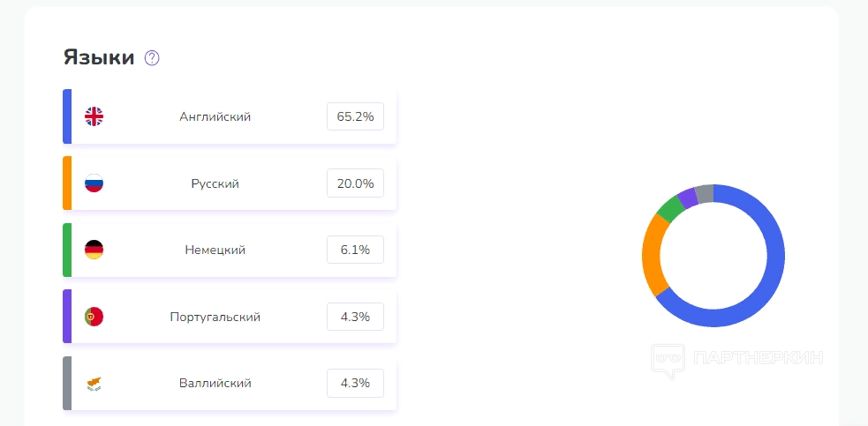868x426 pixels.
Task: Select the Португальский language label
Action: click(x=215, y=316)
